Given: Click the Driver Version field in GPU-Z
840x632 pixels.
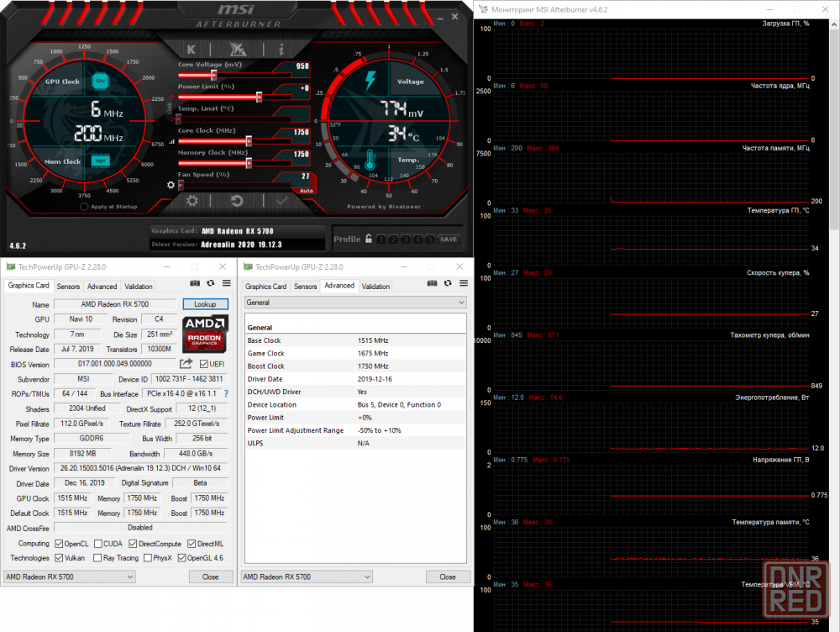Looking at the screenshot, I should (140, 468).
